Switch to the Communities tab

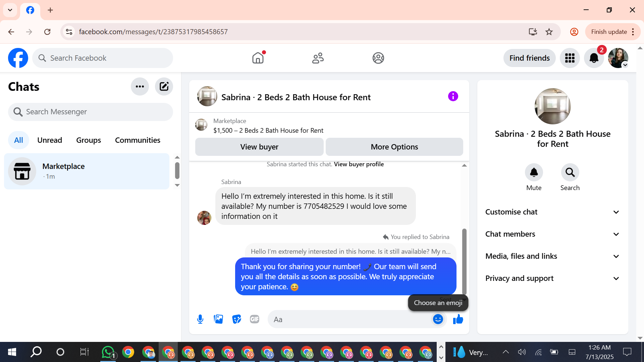coord(138,140)
